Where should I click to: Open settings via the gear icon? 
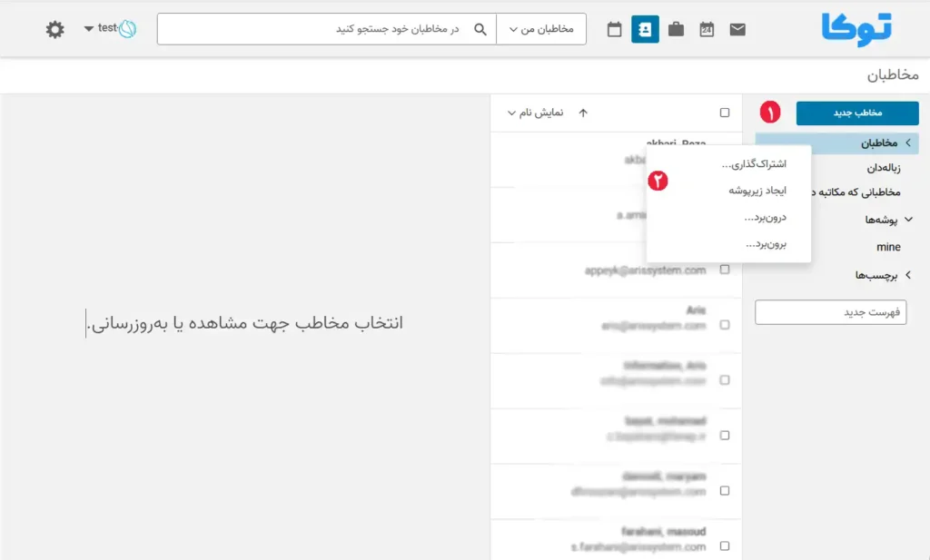pos(55,29)
